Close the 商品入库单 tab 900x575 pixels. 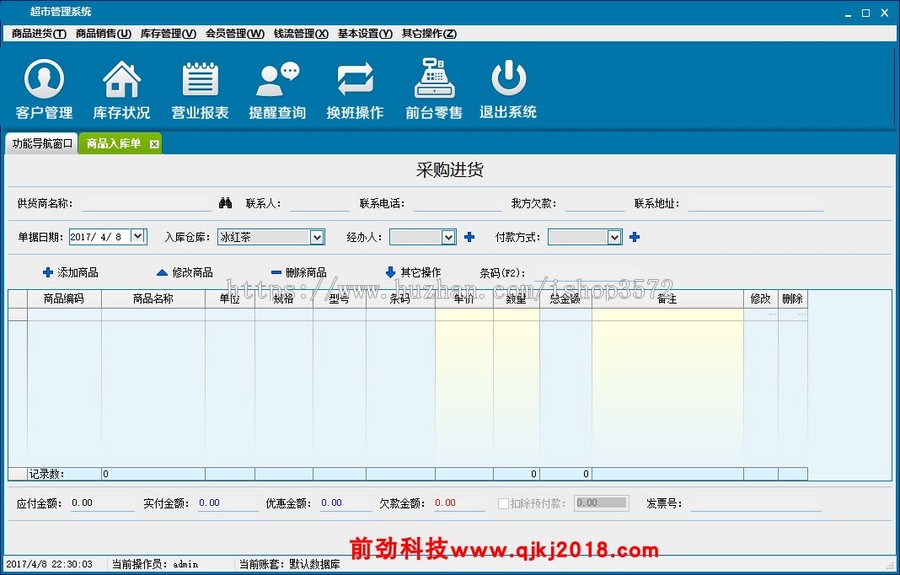click(x=154, y=144)
